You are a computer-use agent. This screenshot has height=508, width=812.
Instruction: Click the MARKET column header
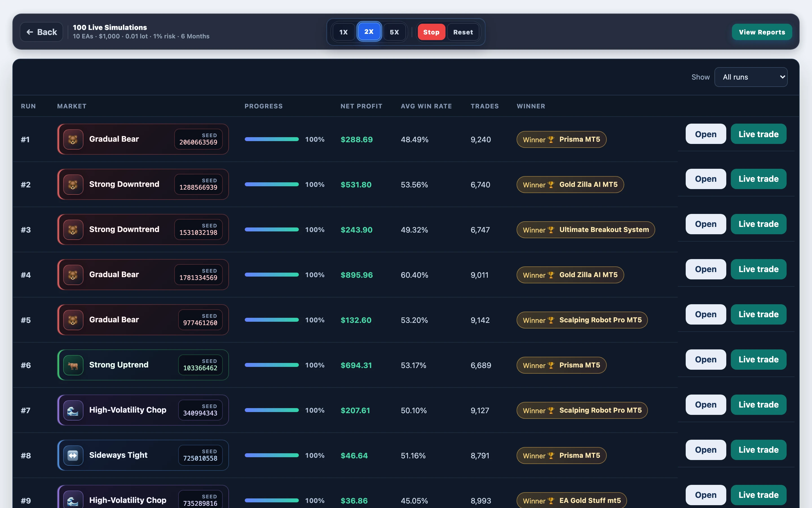coord(72,106)
